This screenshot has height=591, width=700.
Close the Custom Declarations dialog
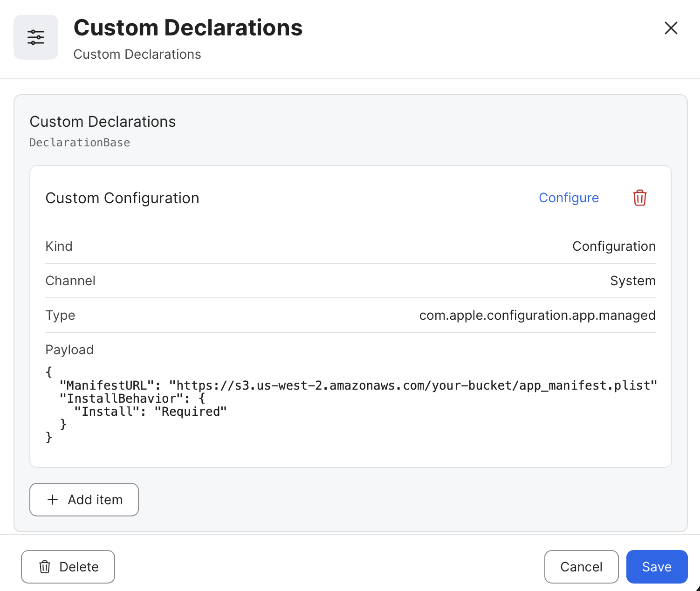pyautogui.click(x=671, y=28)
